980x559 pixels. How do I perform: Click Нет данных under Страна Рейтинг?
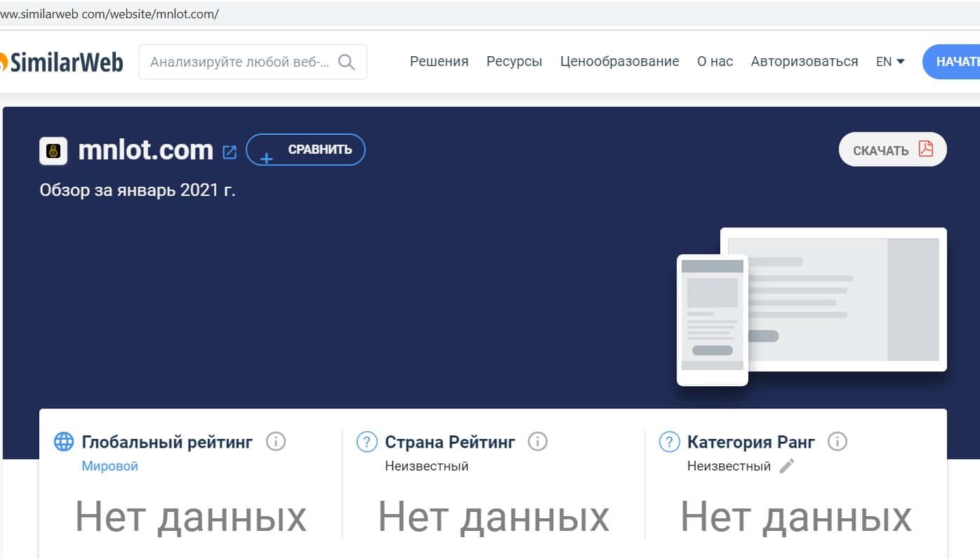(x=494, y=517)
